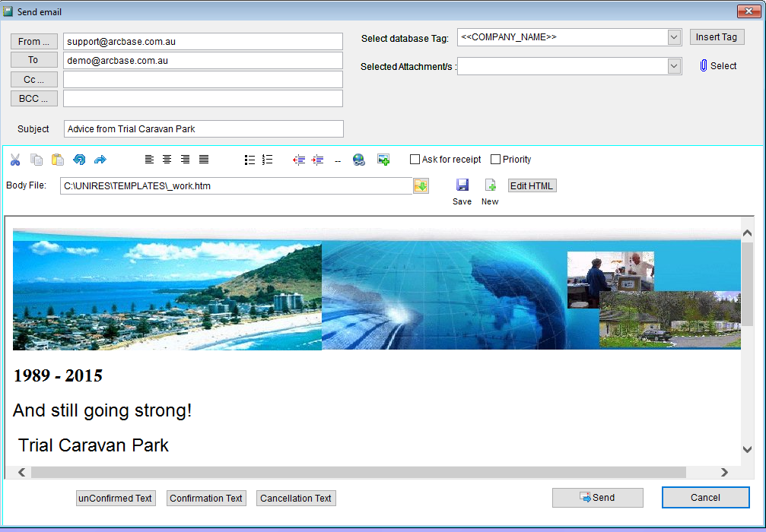Tick the Priority checkbox
This screenshot has width=766, height=532.
495,159
